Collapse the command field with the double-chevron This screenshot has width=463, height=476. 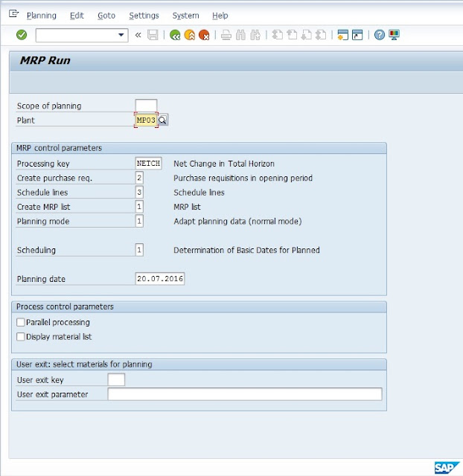pos(138,35)
